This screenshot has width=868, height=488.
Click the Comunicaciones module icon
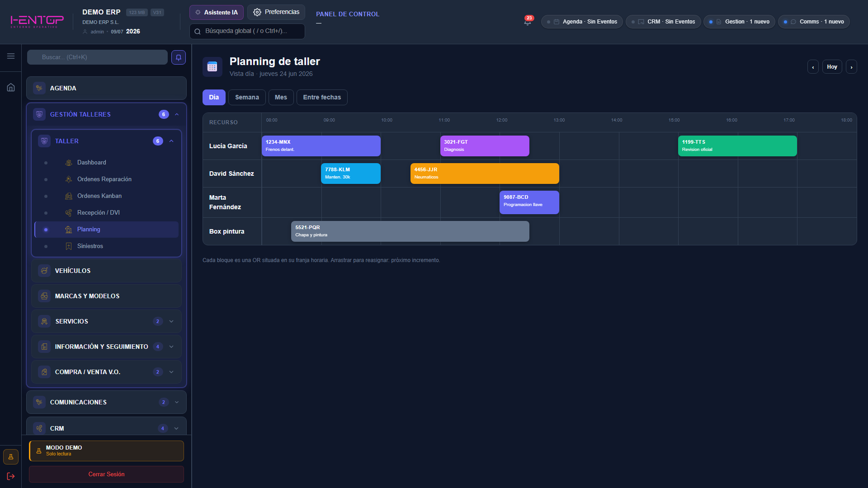(39, 402)
